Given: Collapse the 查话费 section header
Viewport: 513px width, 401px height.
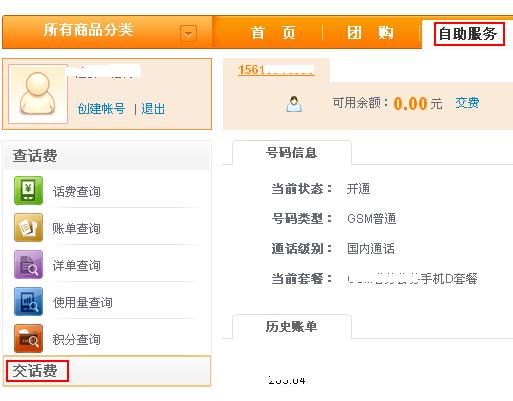Looking at the screenshot, I should pyautogui.click(x=107, y=155).
